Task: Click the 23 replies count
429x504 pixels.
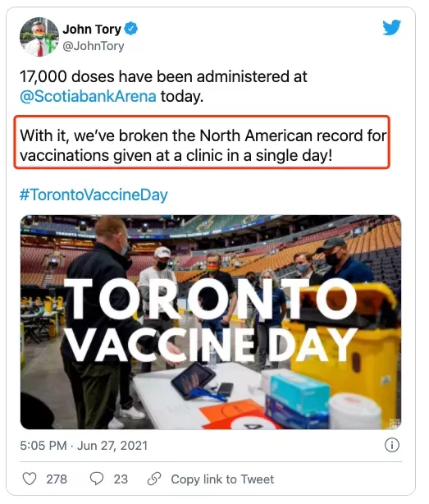Action: tap(121, 479)
